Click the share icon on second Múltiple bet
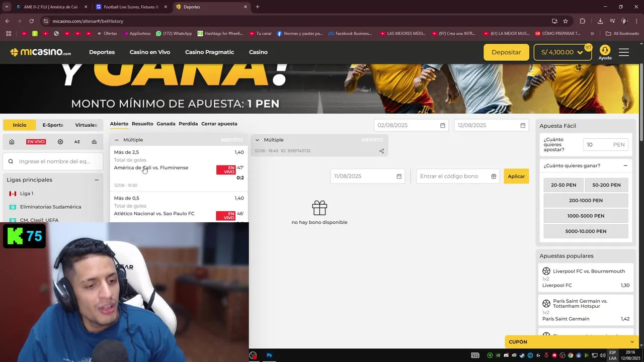Screen dimensions: 644x362 (381, 151)
